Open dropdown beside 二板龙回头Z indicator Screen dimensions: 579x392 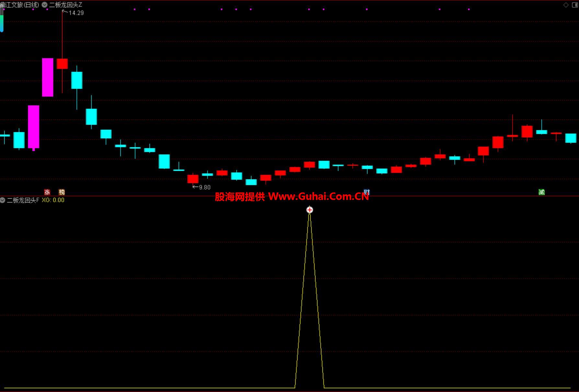45,5
